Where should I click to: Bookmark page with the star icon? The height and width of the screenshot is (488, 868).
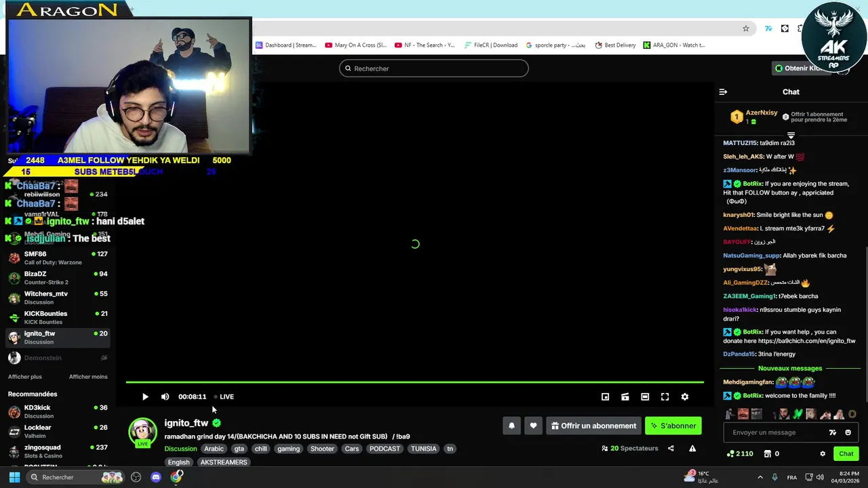tap(746, 28)
